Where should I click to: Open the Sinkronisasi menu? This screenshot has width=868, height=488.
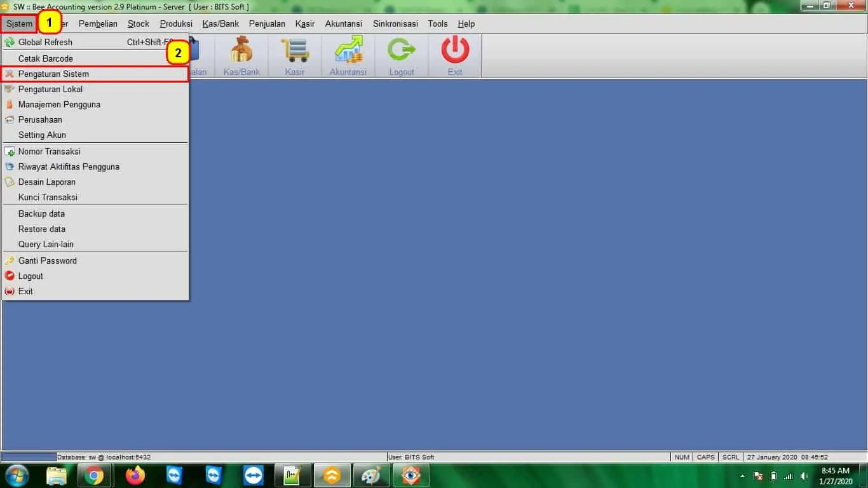(x=395, y=24)
